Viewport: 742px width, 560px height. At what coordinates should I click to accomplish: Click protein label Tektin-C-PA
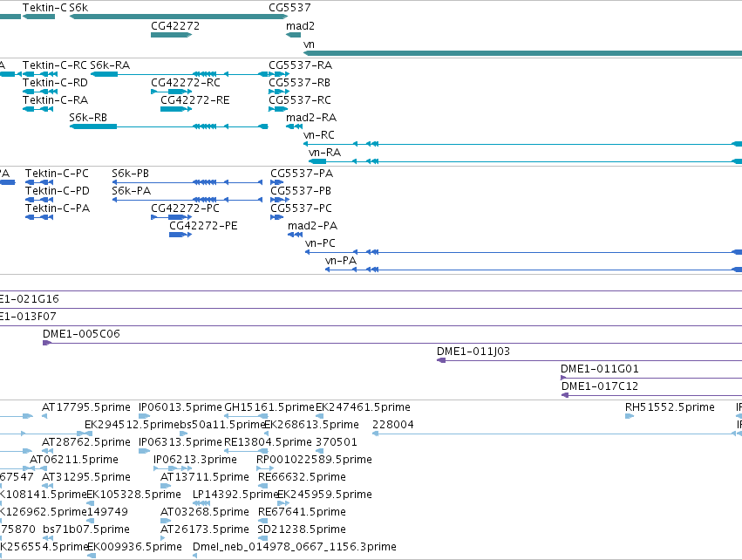click(x=58, y=208)
